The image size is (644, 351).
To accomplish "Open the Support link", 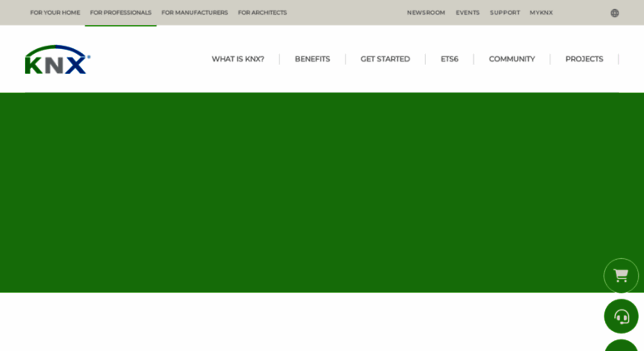I will click(x=505, y=12).
